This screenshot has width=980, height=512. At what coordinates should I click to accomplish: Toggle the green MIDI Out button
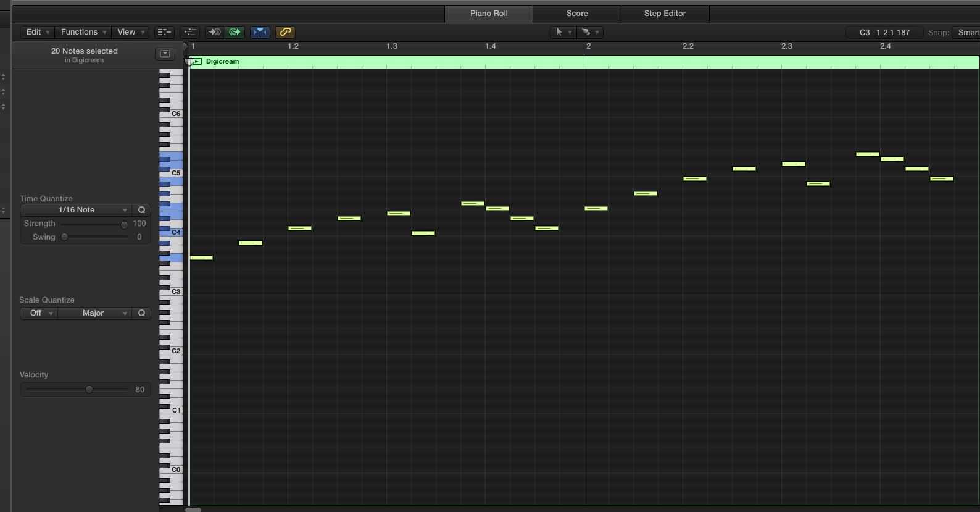tap(235, 32)
